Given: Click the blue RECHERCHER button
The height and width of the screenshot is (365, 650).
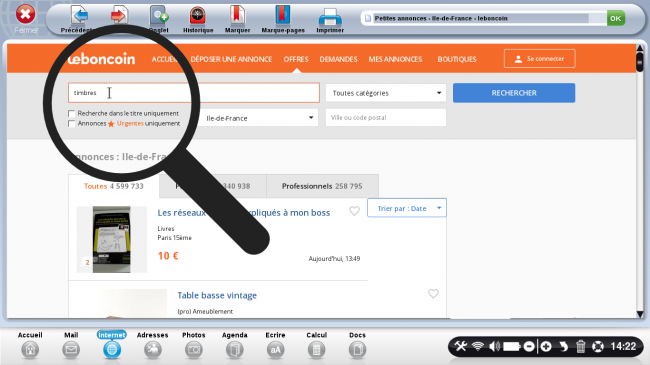Looking at the screenshot, I should pyautogui.click(x=514, y=93).
